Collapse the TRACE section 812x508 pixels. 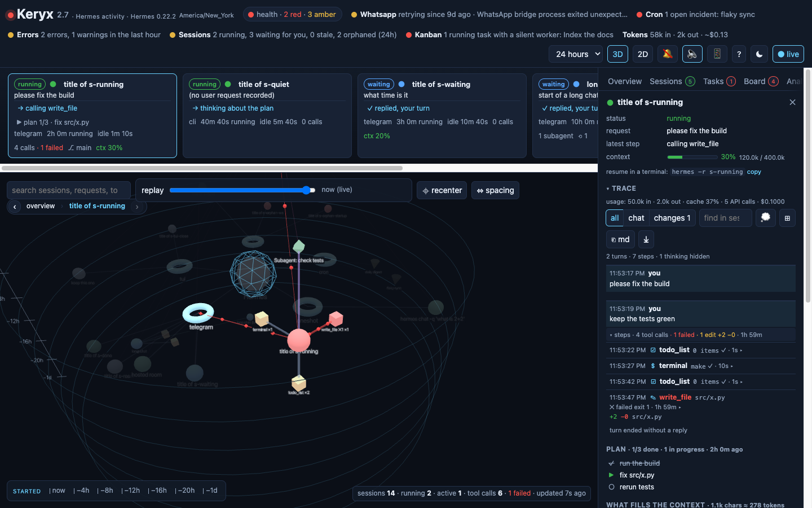[621, 189]
